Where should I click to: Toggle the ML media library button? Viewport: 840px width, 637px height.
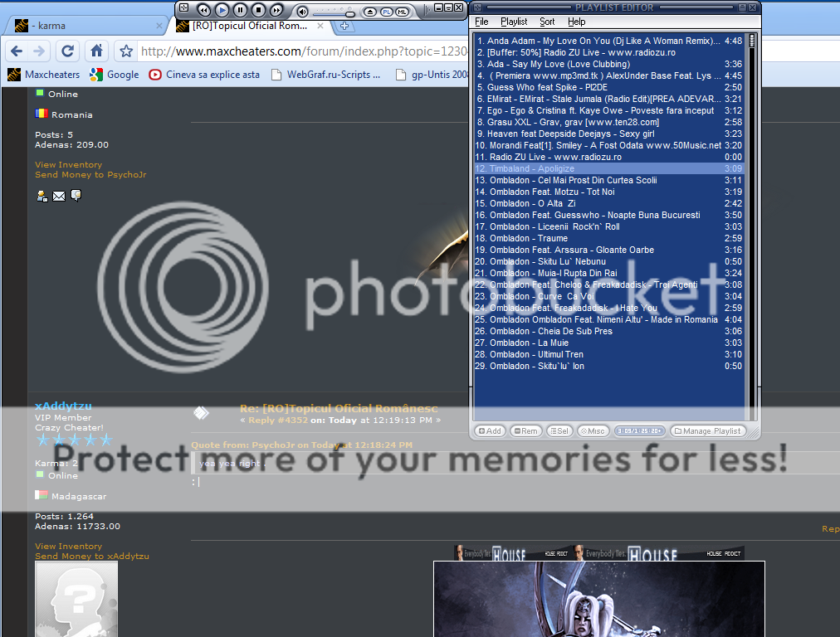(403, 12)
